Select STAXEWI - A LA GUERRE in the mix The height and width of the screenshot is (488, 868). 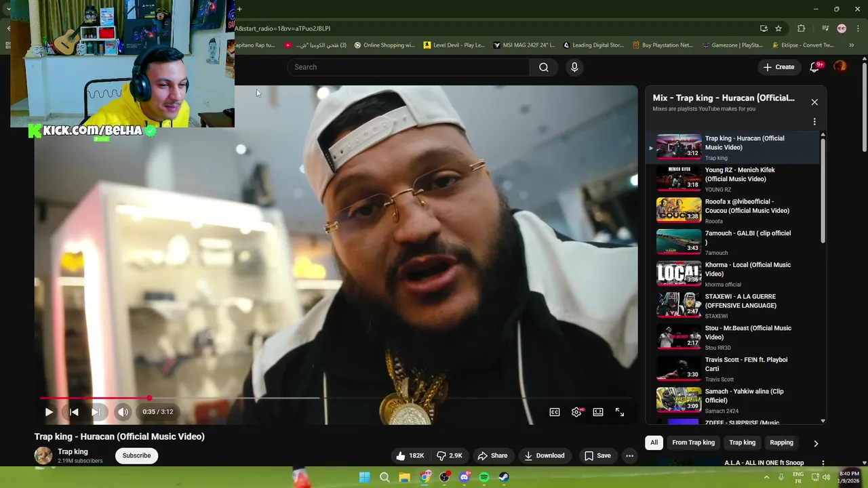[x=733, y=306]
